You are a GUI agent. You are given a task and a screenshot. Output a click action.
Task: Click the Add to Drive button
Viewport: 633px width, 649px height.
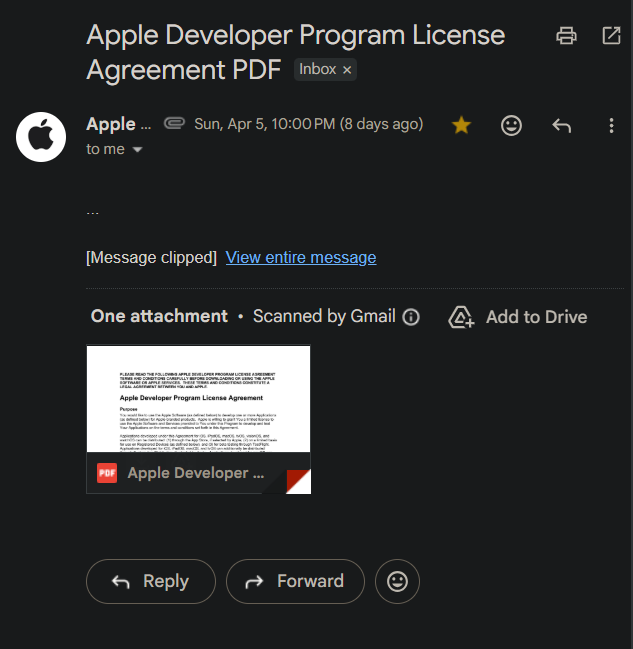[517, 317]
